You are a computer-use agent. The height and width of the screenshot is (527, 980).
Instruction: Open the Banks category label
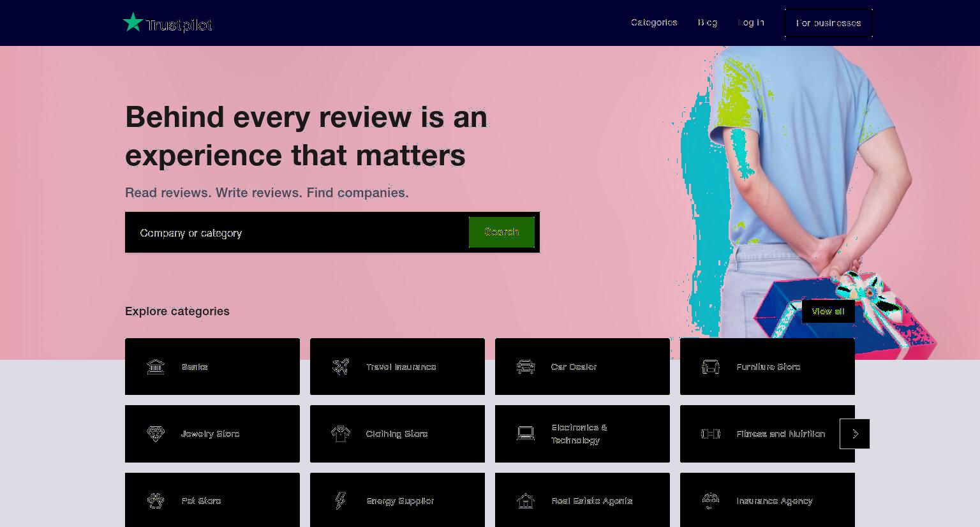tap(195, 367)
